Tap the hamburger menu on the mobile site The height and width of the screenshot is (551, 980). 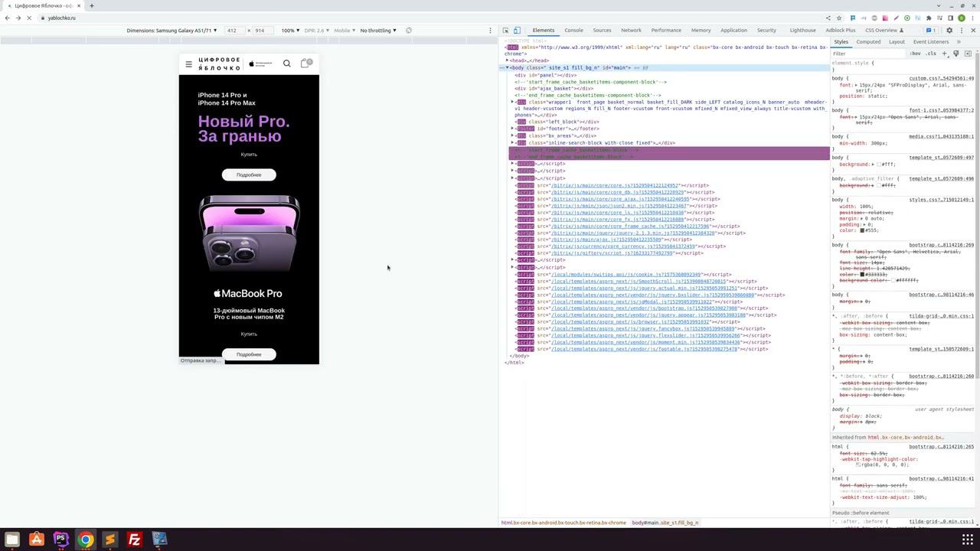click(x=189, y=64)
